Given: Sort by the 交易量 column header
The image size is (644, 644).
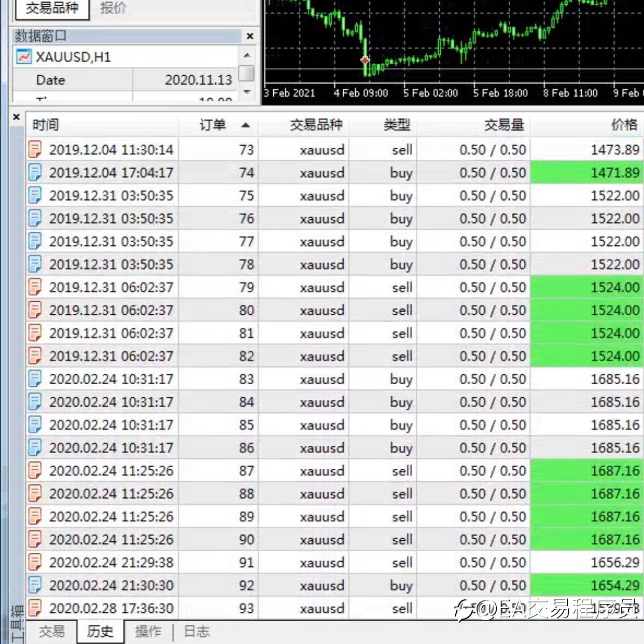Looking at the screenshot, I should [x=473, y=124].
